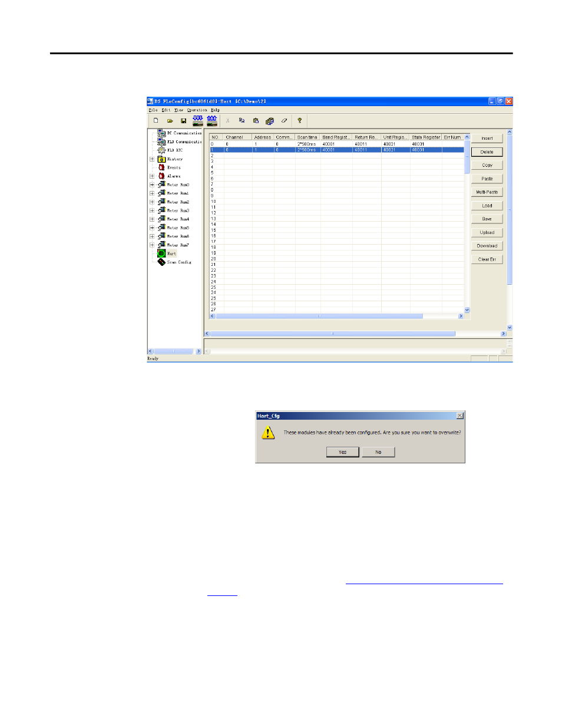Screen dimensions: 562x728
Task: Click the tree pane scroll right arrow
Action: pos(199,351)
